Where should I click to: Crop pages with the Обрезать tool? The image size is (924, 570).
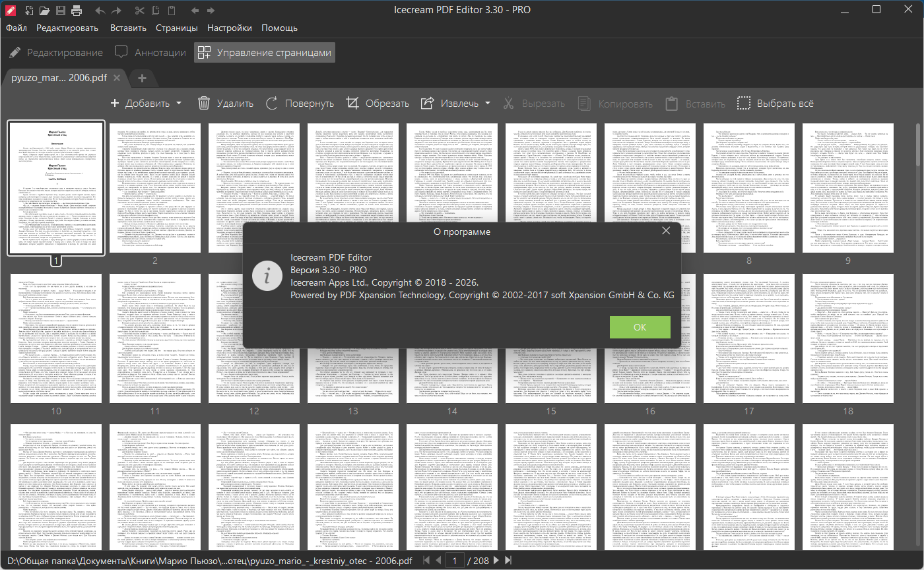[x=378, y=104]
